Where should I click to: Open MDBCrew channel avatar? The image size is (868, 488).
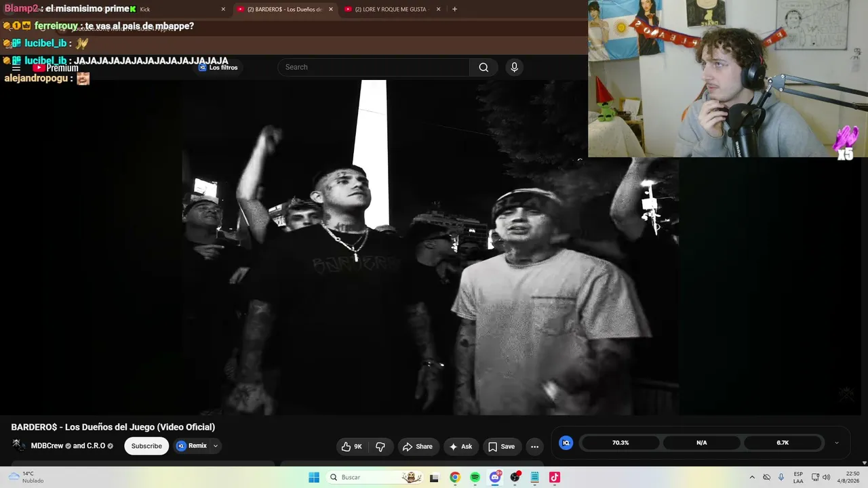tap(18, 445)
